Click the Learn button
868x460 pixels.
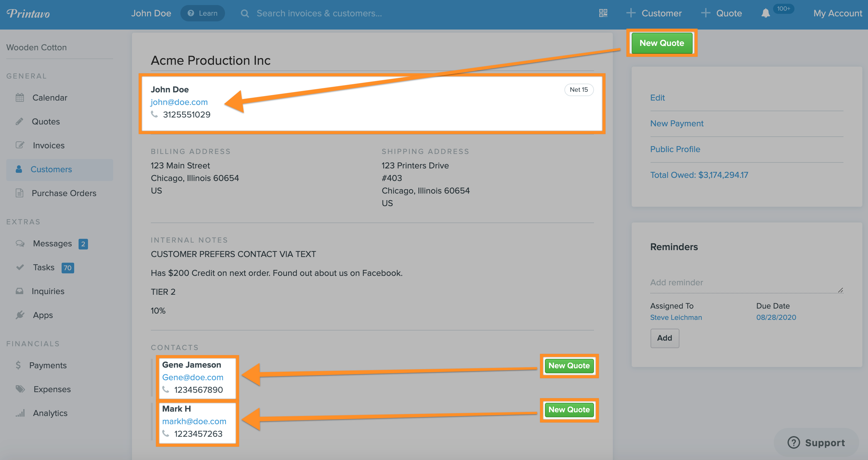(x=203, y=13)
